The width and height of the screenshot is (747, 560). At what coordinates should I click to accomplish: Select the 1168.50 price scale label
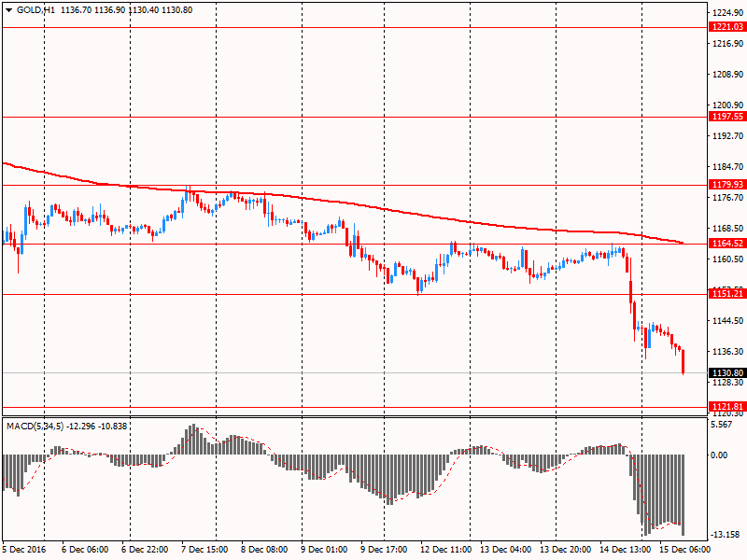click(727, 229)
